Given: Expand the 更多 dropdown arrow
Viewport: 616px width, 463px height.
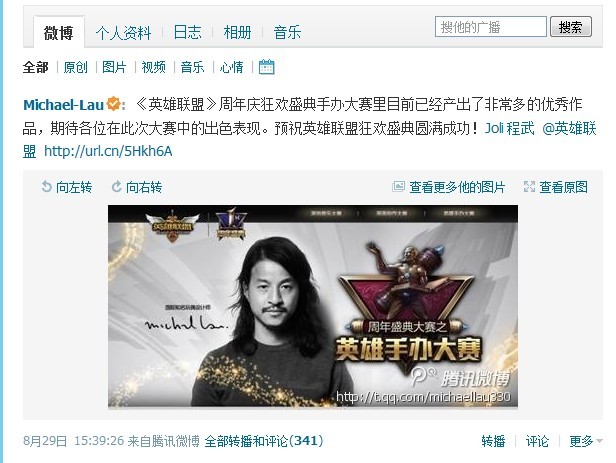Looking at the screenshot, I should 600,441.
